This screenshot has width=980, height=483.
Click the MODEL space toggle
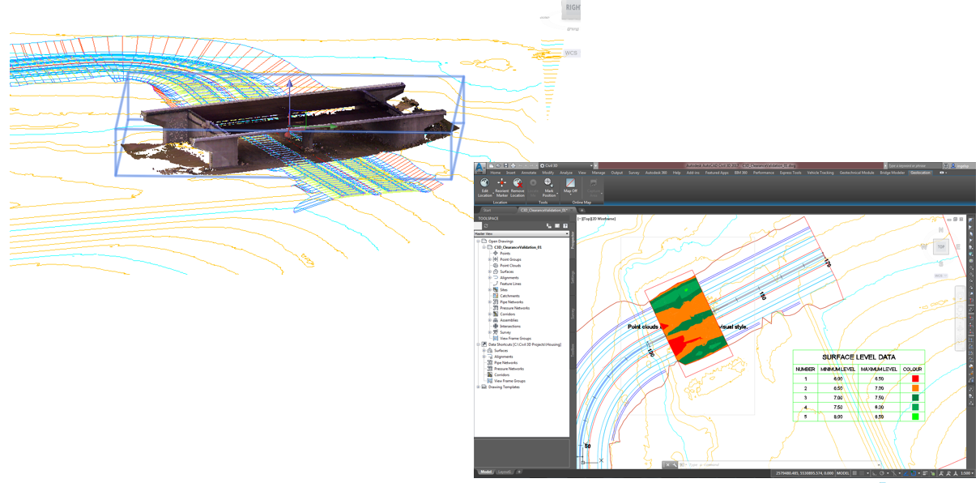point(845,473)
